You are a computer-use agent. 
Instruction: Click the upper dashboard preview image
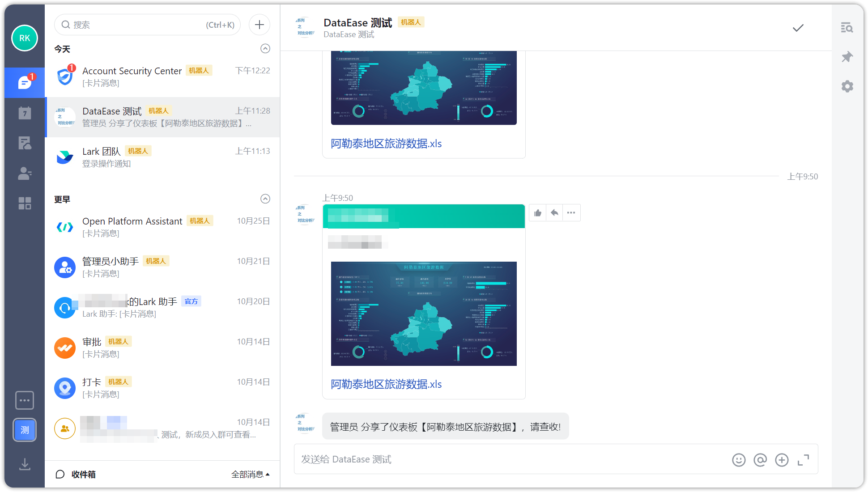click(424, 88)
